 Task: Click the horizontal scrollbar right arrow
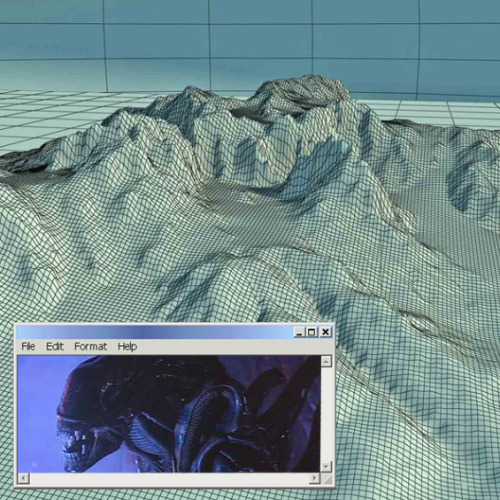pyautogui.click(x=314, y=479)
